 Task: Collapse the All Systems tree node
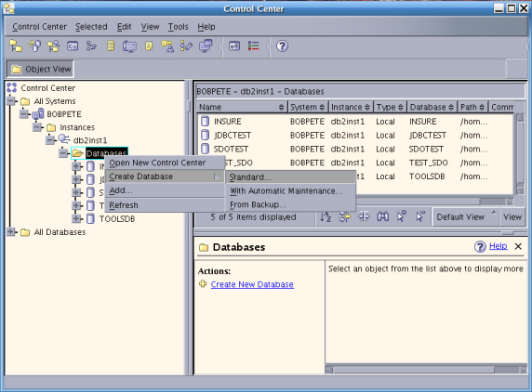coord(11,101)
